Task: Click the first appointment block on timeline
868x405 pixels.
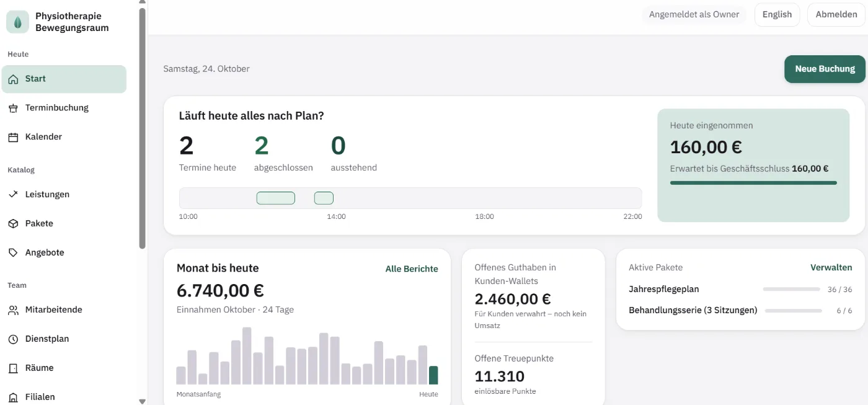Action: 276,198
